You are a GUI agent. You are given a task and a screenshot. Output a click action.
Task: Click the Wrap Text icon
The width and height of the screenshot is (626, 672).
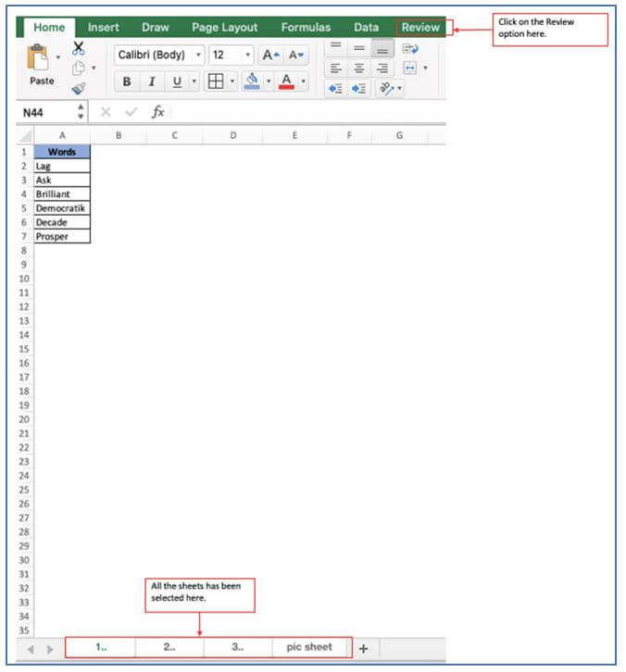410,48
